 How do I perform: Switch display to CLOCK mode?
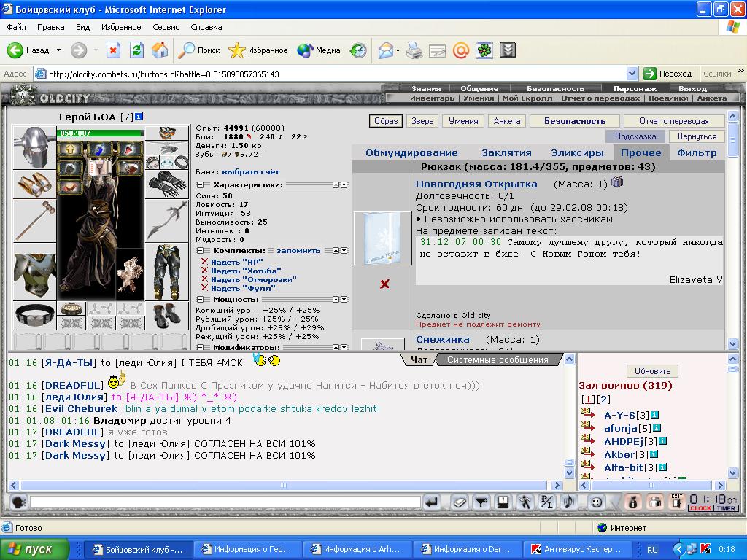click(701, 508)
